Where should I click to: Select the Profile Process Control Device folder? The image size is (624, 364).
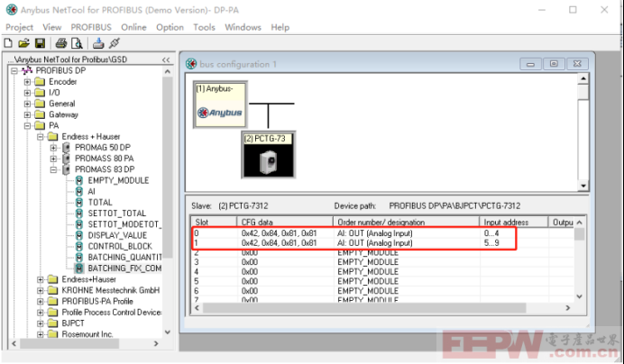[112, 313]
